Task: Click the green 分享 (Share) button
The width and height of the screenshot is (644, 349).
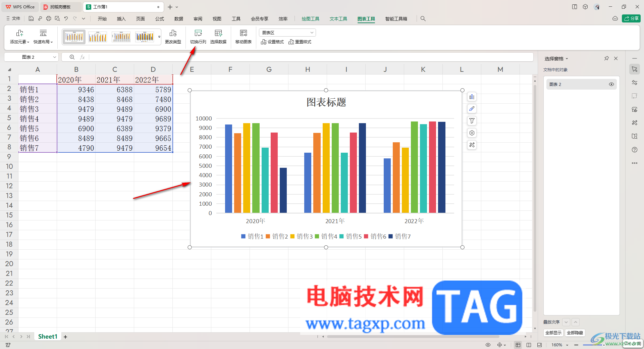Action: pos(631,18)
